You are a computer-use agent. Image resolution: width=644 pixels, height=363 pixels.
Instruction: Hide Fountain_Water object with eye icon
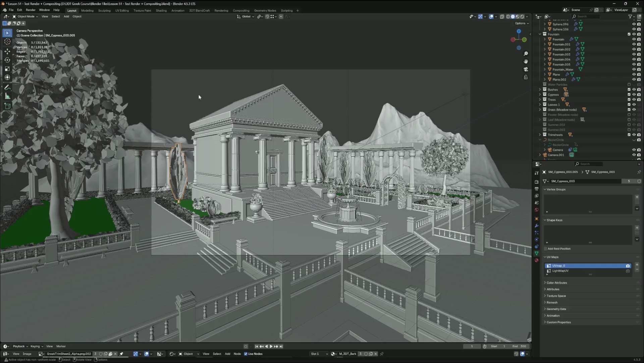tap(634, 70)
